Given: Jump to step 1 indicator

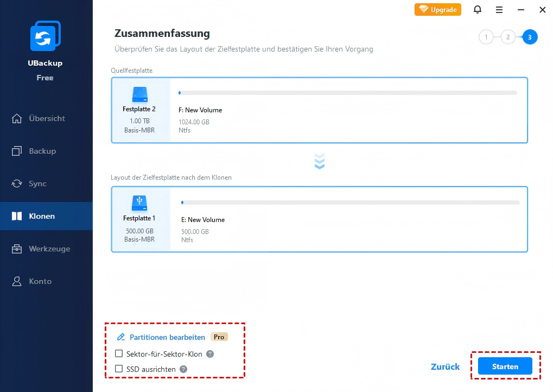Looking at the screenshot, I should pyautogui.click(x=486, y=37).
